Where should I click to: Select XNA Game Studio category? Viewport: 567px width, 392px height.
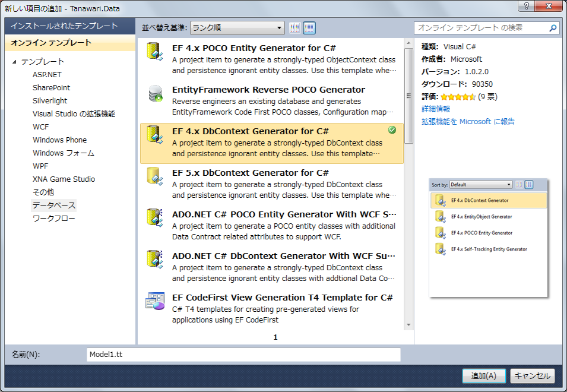(x=64, y=179)
